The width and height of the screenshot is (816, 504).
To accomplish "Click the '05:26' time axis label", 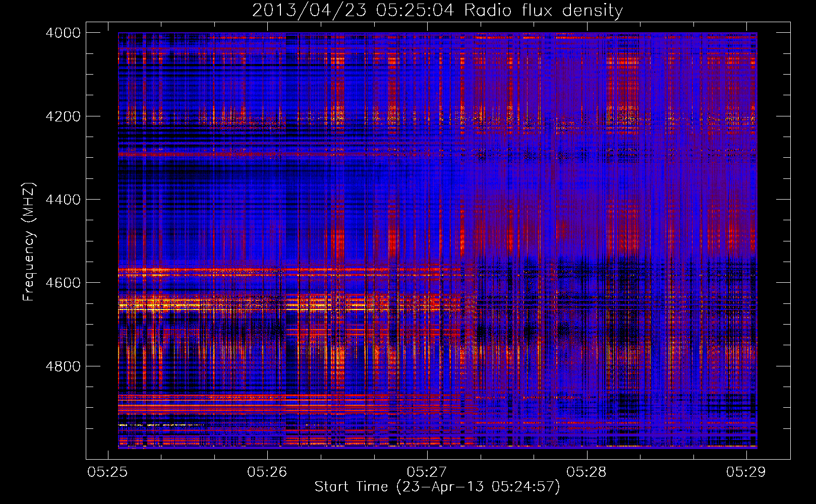I will (267, 472).
